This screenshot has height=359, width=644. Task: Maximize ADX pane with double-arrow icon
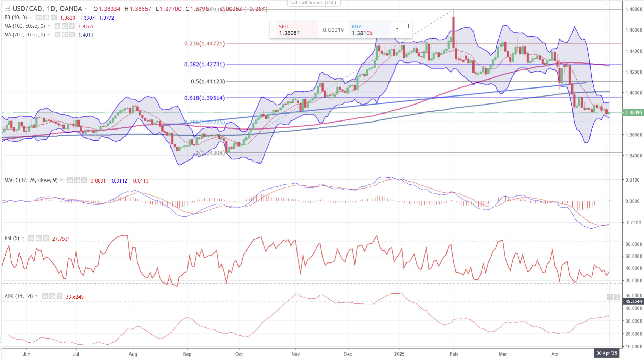tap(617, 297)
